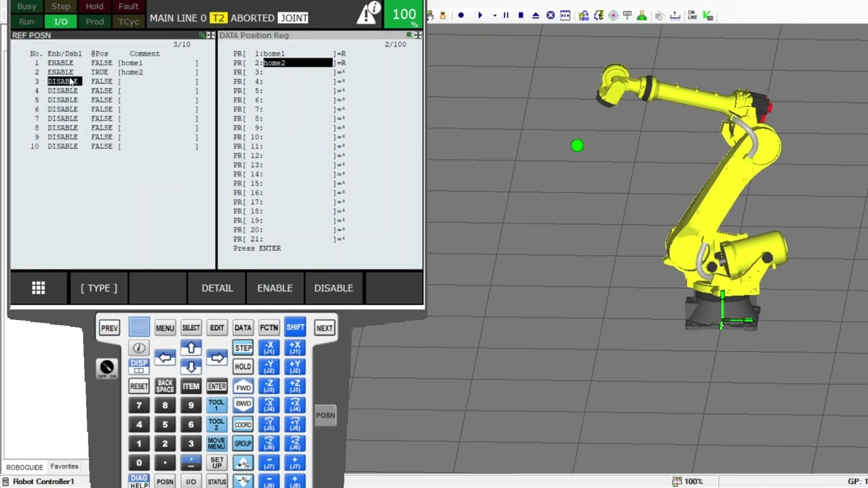
Task: Click the RESET key
Action: 139,386
